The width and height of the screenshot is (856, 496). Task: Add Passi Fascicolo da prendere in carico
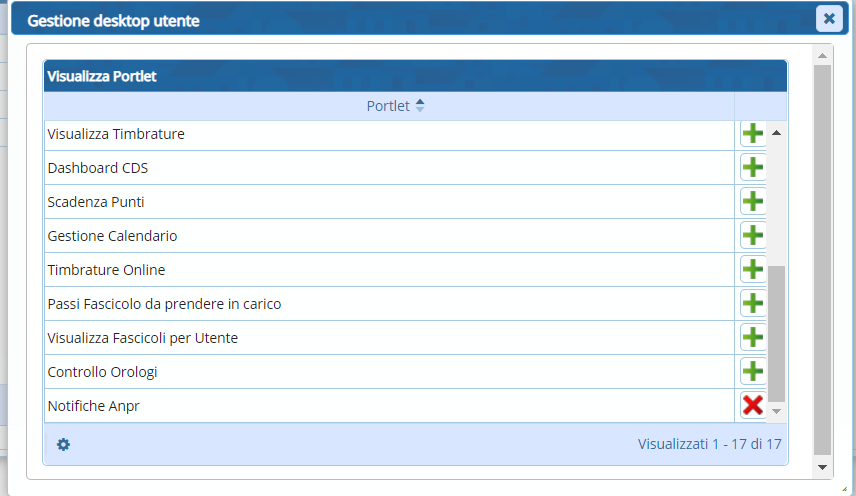click(752, 304)
